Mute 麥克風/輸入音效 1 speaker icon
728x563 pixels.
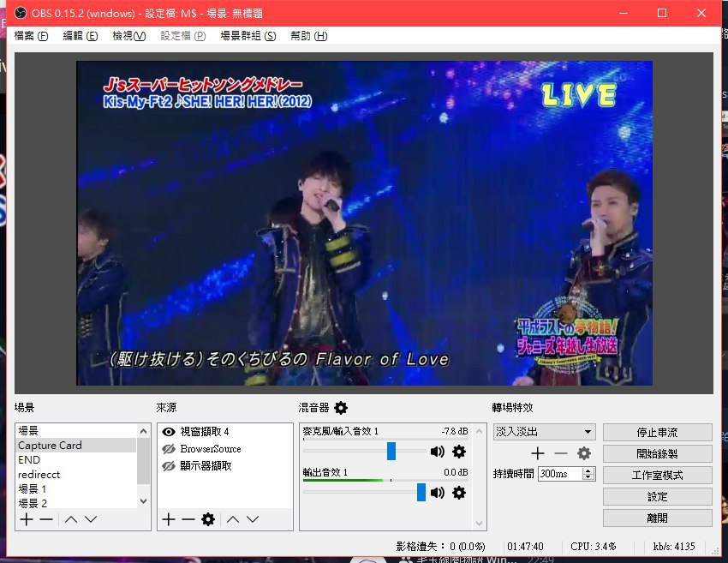438,452
